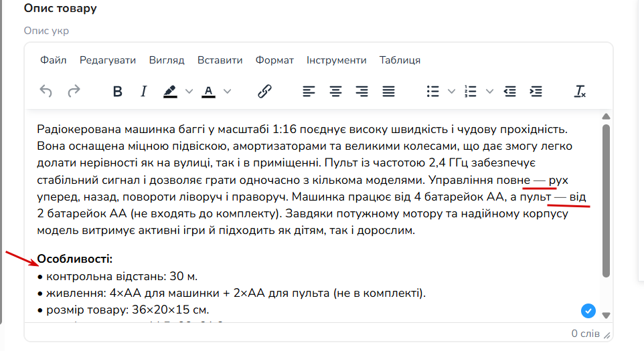
Task: Open highlight color dropdown arrow
Action: coord(189,91)
